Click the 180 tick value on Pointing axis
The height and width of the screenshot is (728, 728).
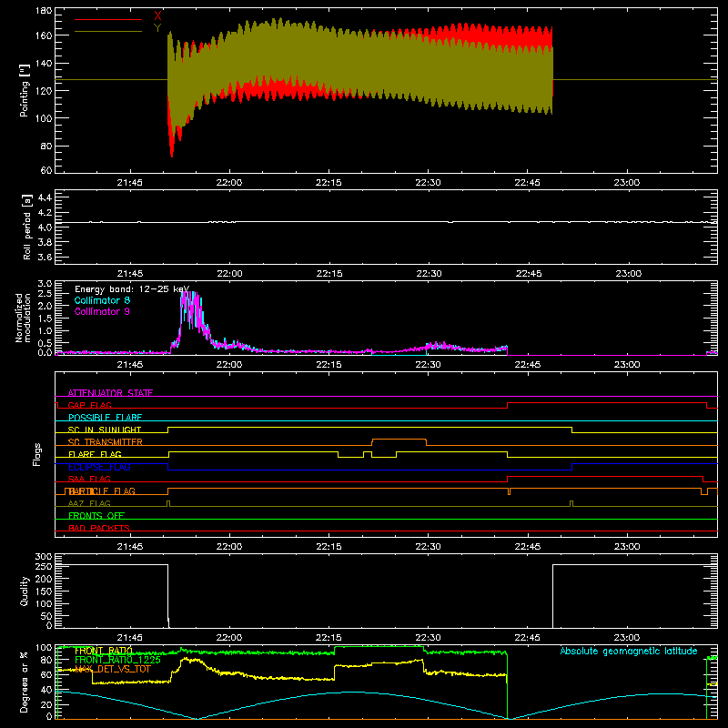(x=44, y=11)
